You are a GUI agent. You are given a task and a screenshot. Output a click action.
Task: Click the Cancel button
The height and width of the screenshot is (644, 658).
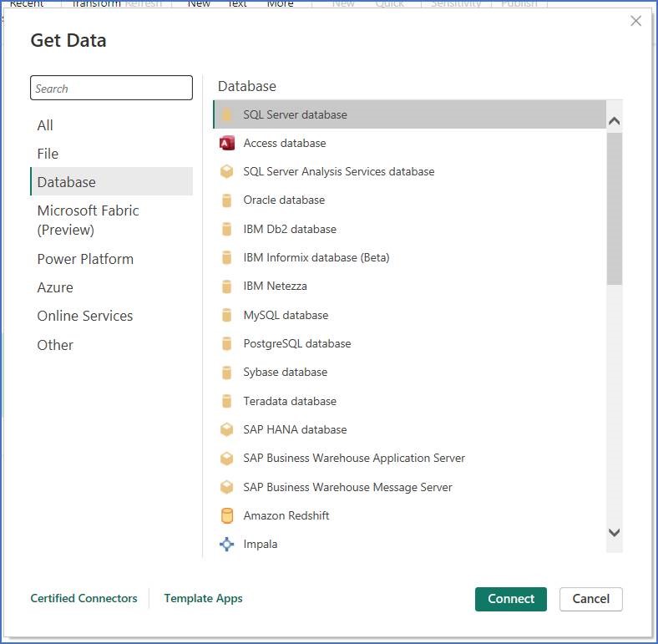[x=591, y=599]
